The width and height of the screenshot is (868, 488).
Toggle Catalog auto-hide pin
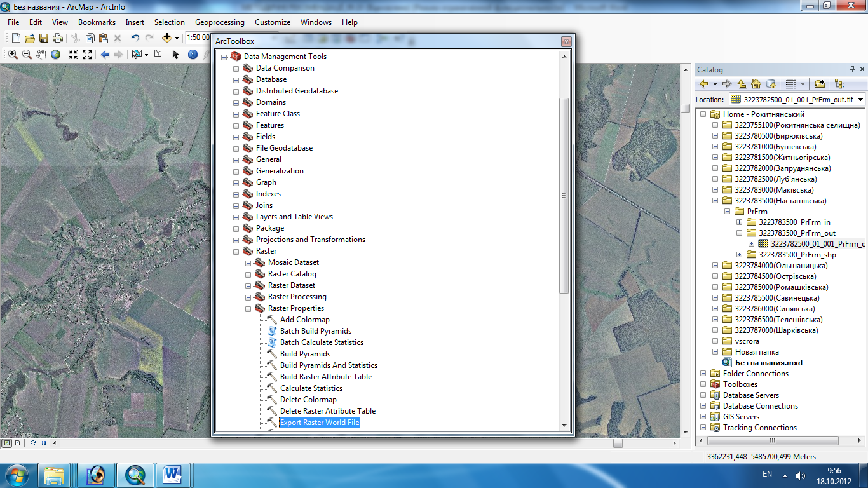tap(853, 69)
